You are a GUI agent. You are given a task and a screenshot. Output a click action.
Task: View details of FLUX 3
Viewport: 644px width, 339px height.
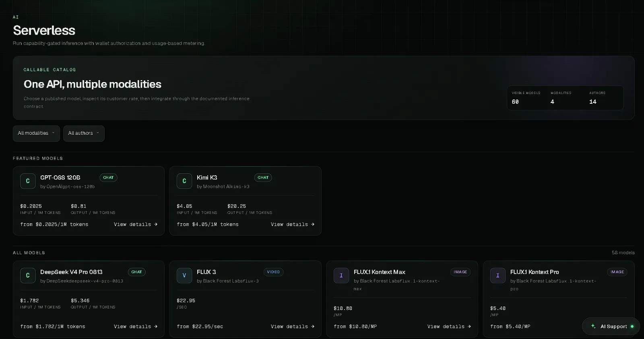point(293,327)
